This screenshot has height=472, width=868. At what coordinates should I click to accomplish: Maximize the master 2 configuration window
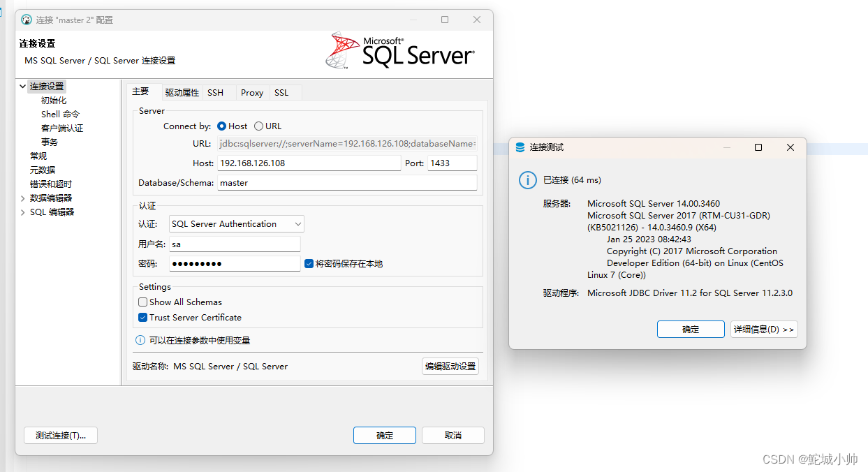445,20
